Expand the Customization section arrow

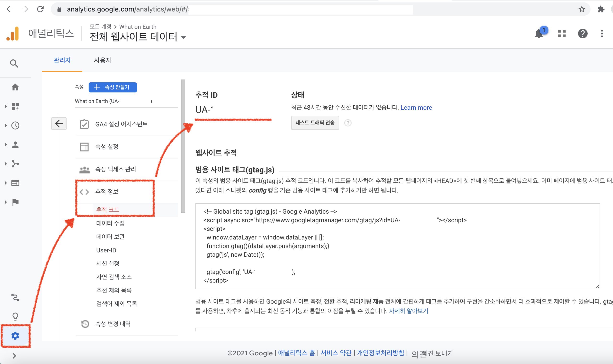[6, 106]
